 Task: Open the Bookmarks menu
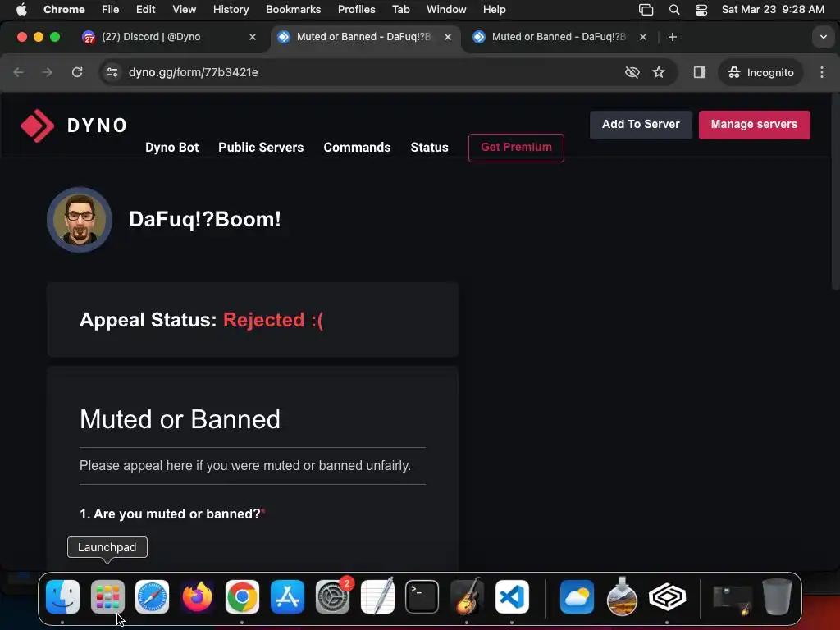(293, 9)
